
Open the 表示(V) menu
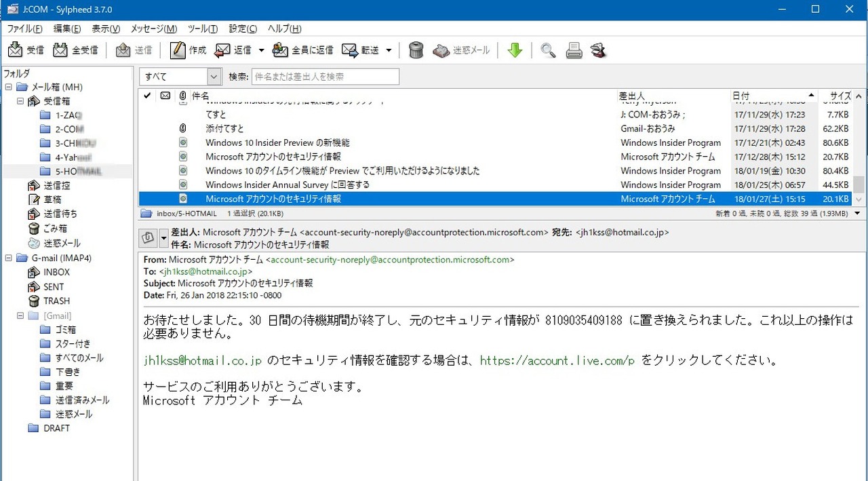(106, 28)
